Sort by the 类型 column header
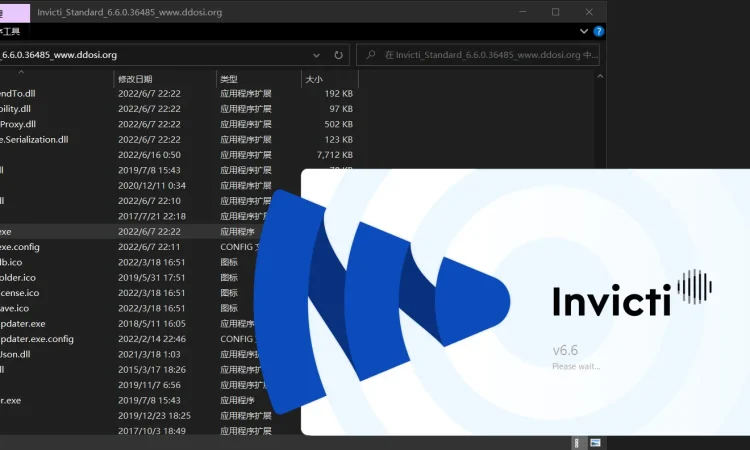The image size is (750, 450). click(x=229, y=79)
